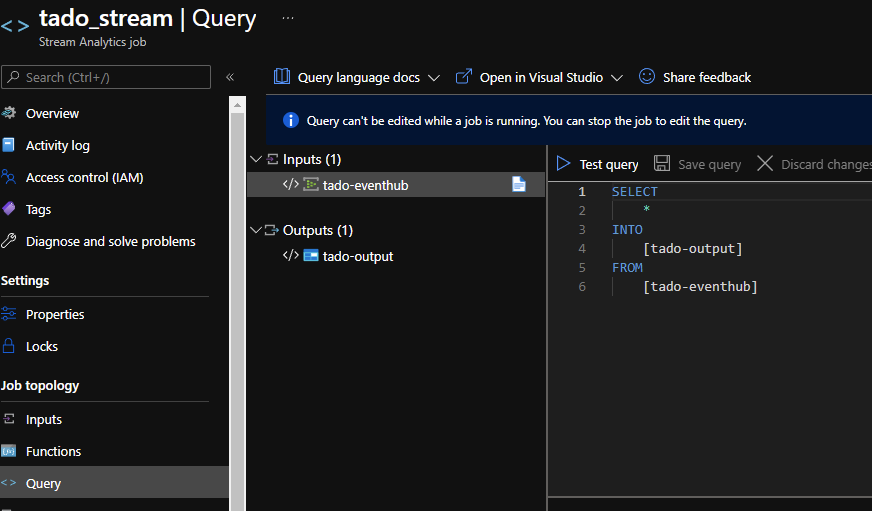This screenshot has height=511, width=872.
Task: Open Tags page
Action: [38, 210]
